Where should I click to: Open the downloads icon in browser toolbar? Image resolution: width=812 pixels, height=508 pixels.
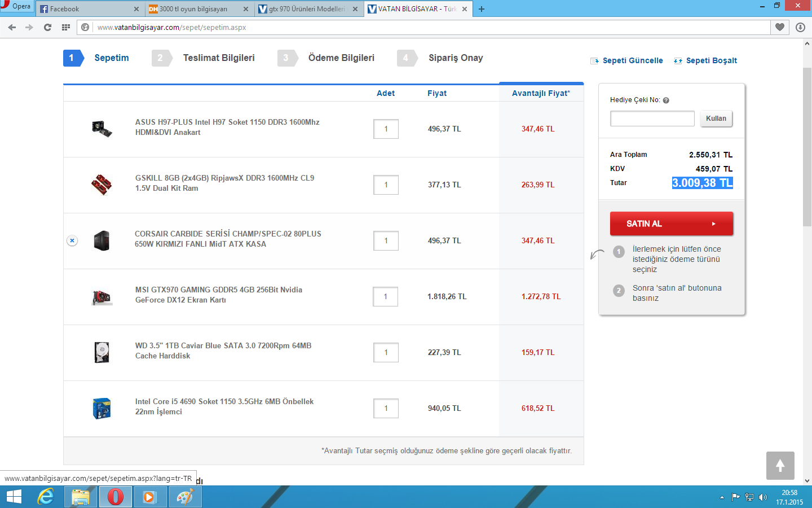pyautogui.click(x=800, y=27)
